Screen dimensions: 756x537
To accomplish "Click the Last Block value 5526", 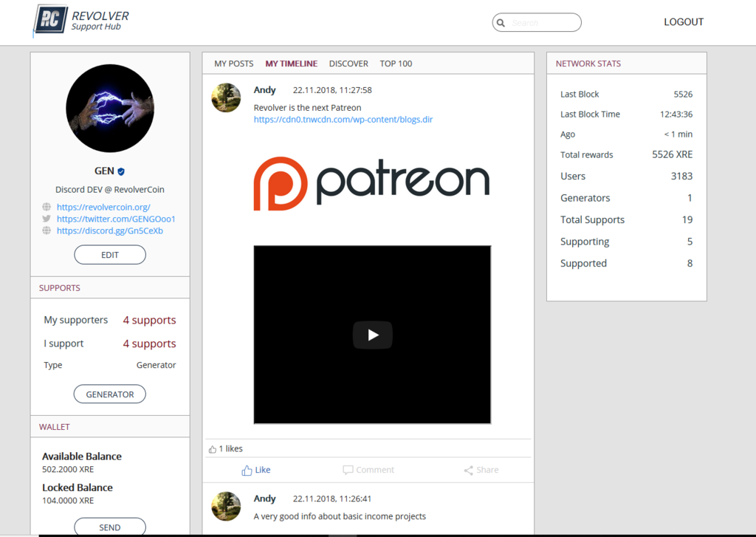I will point(683,95).
